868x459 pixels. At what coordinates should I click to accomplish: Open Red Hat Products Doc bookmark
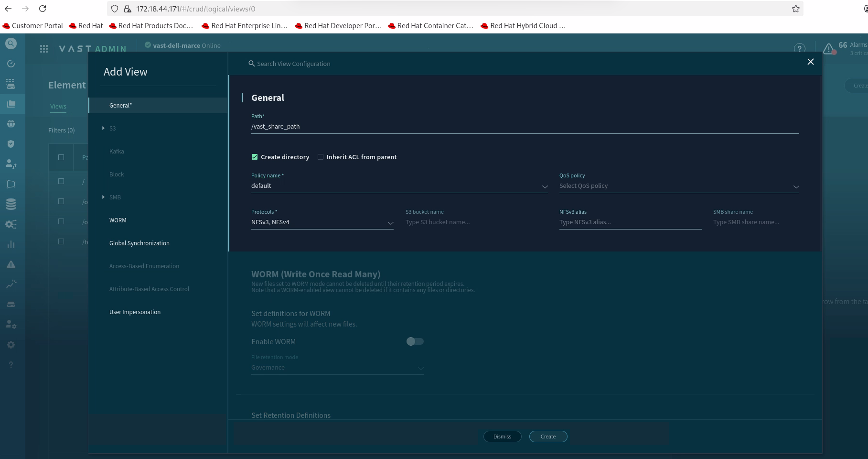[151, 26]
